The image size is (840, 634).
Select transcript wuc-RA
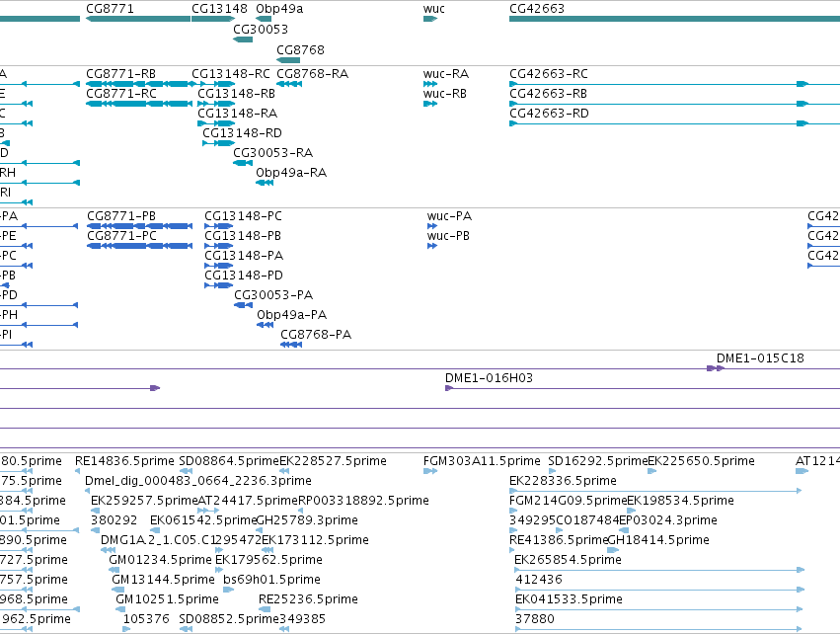coord(446,73)
